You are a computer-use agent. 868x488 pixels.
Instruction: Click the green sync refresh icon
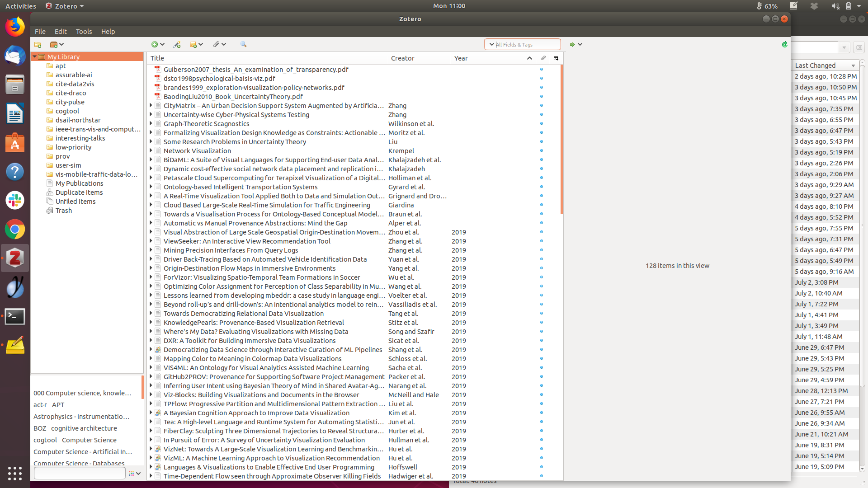click(784, 44)
